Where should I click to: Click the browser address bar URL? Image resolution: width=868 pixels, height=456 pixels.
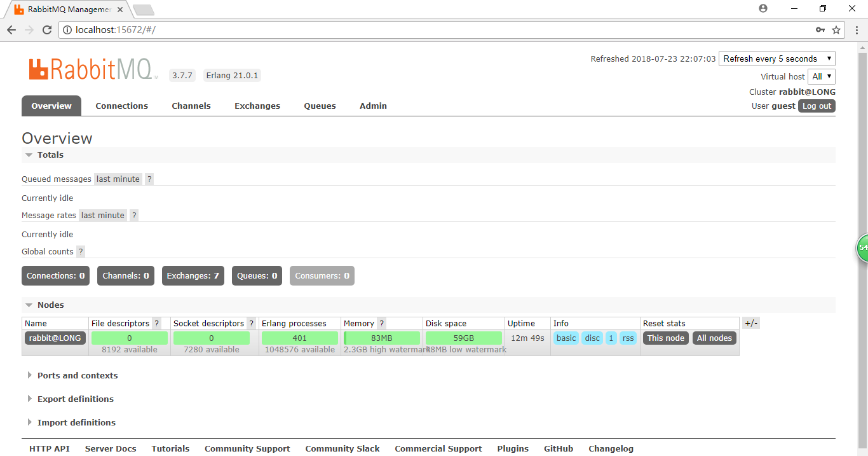click(115, 30)
